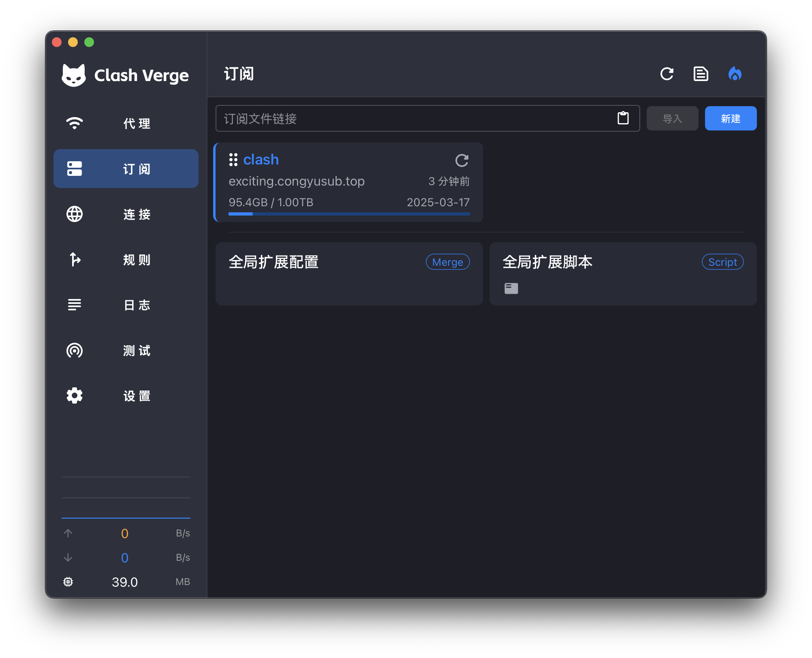812x658 pixels.
Task: Click the 测试 (Test) signal icon
Action: 74,350
